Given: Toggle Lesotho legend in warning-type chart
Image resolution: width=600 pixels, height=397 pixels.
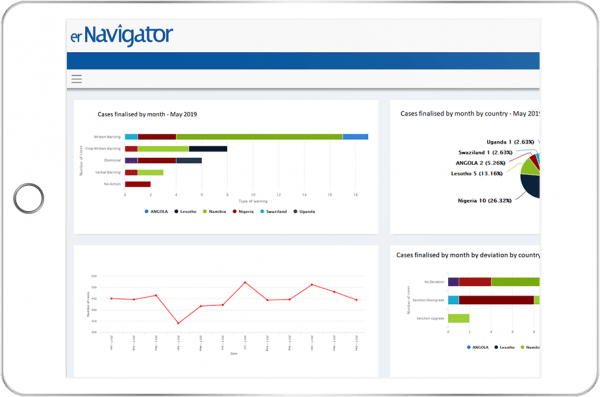Looking at the screenshot, I should 185,211.
